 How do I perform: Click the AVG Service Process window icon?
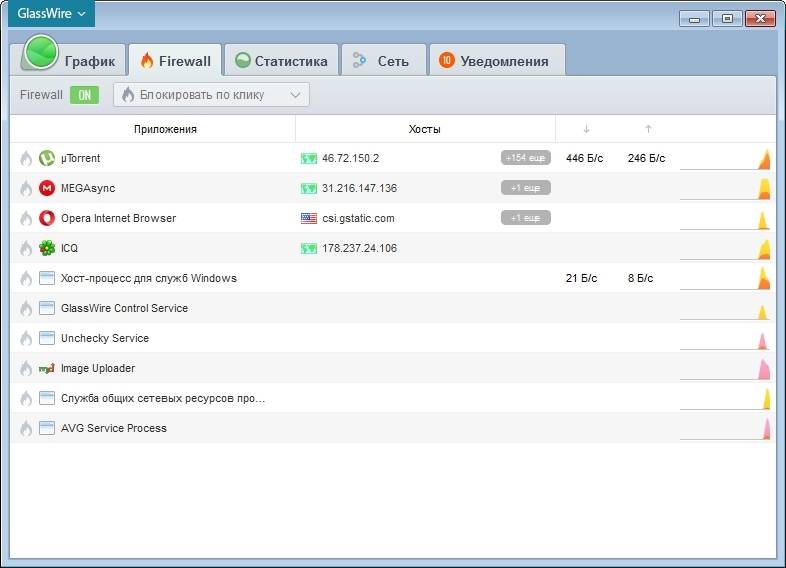pyautogui.click(x=47, y=428)
